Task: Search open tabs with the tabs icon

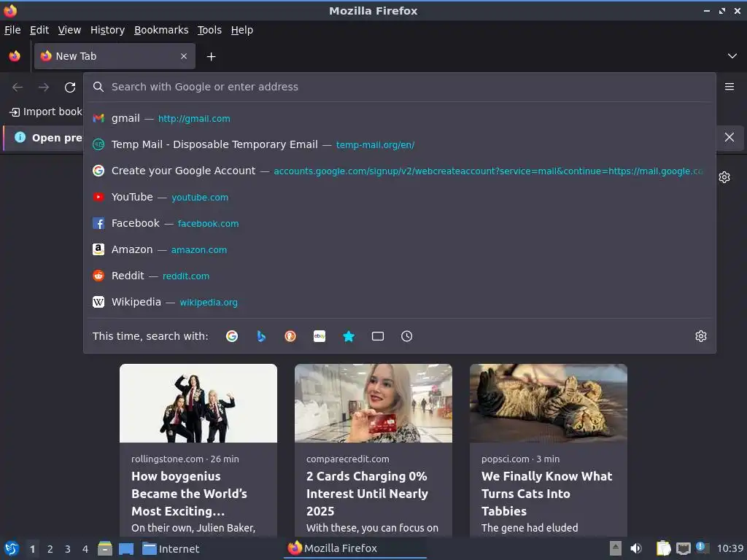Action: tap(378, 336)
